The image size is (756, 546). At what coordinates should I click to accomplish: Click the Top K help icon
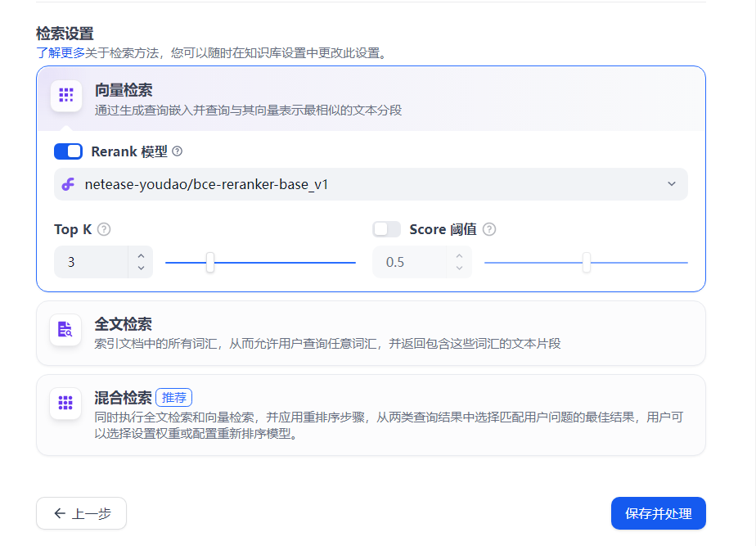[104, 229]
